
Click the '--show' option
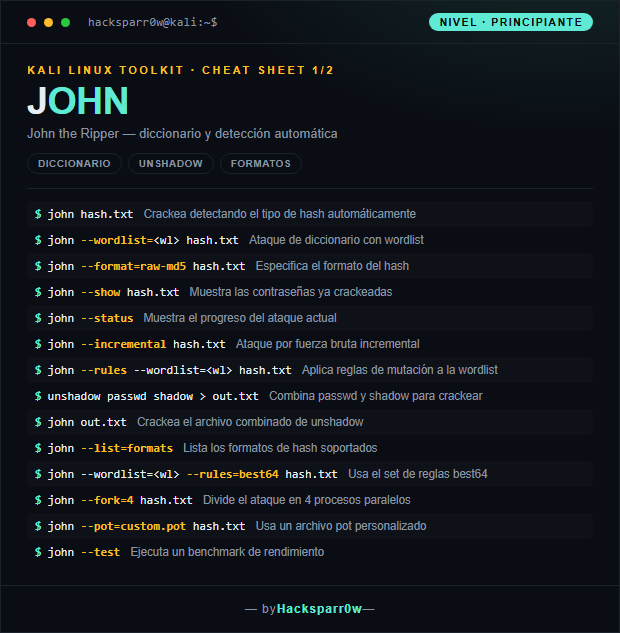tap(101, 292)
